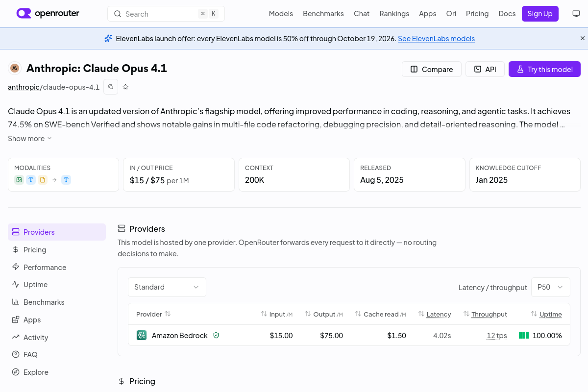This screenshot has height=392, width=588.
Task: Sort the table by the Provider column
Action: point(153,314)
